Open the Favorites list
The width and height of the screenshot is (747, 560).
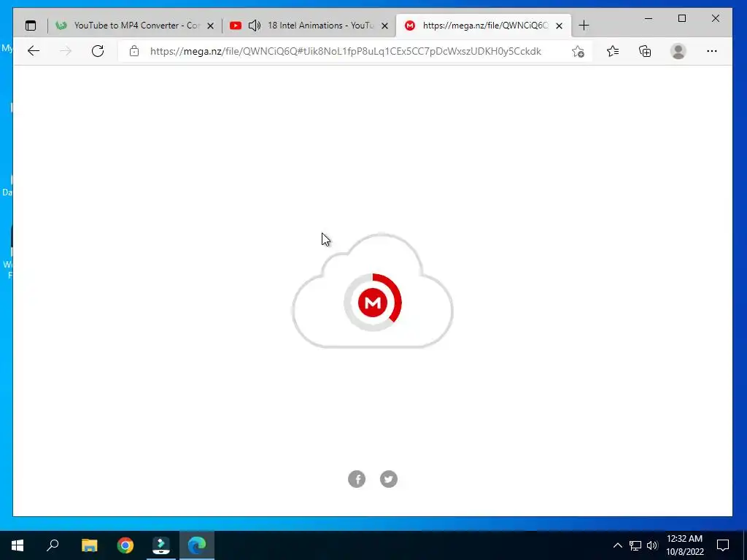613,51
